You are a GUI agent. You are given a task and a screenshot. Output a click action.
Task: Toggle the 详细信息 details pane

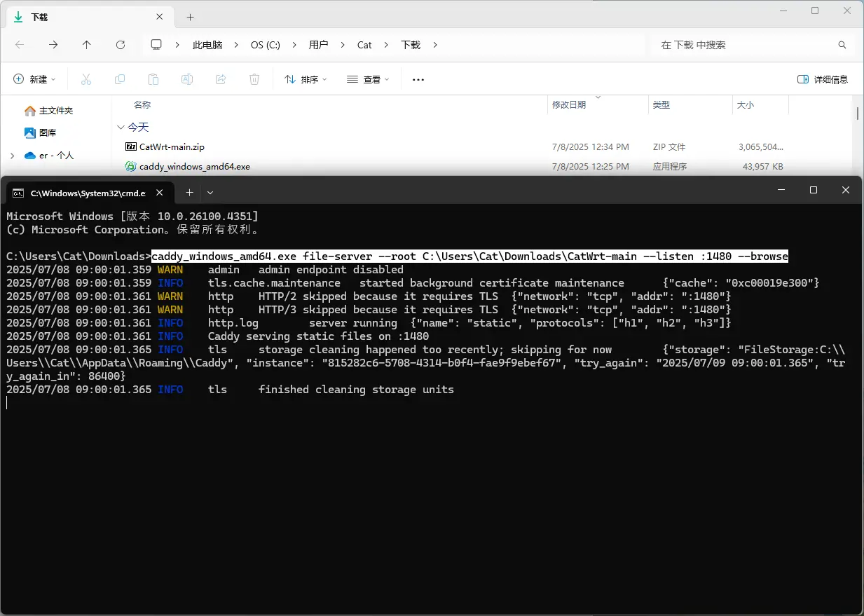(823, 79)
